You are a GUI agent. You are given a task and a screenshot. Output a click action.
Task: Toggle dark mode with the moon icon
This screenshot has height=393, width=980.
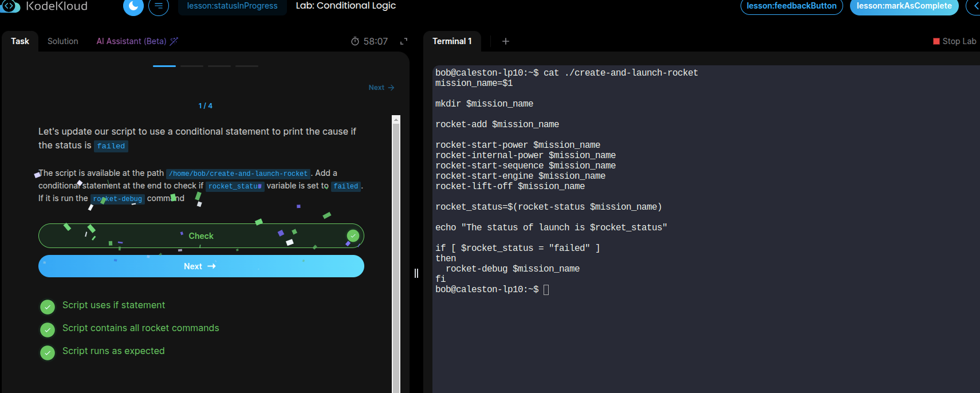(x=133, y=6)
